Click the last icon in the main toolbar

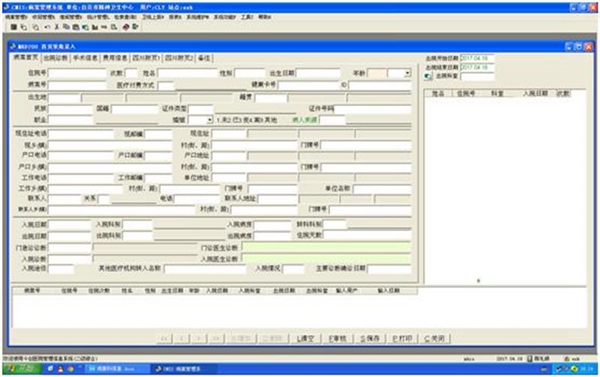tap(135, 27)
